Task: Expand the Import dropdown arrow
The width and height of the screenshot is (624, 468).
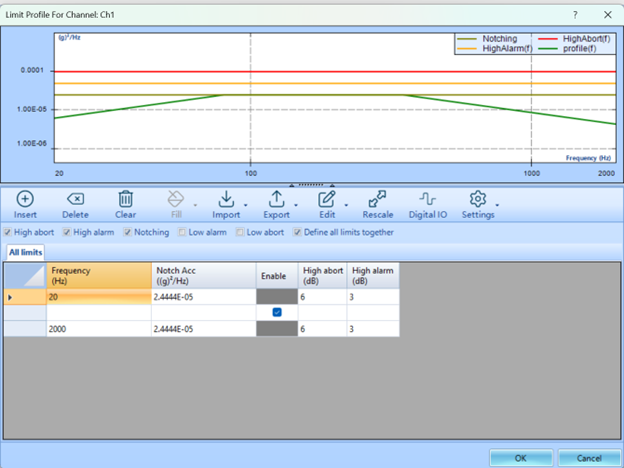Action: tap(245, 206)
